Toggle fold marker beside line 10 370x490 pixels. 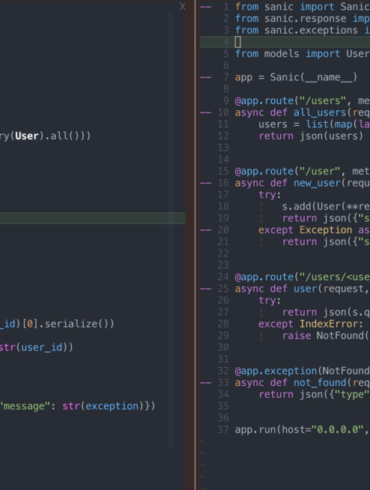(x=206, y=113)
